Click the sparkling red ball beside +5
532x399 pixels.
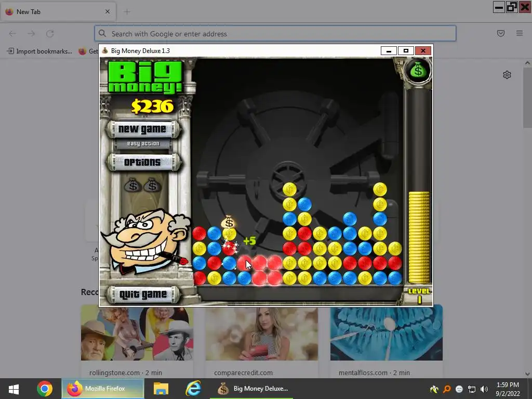(230, 247)
